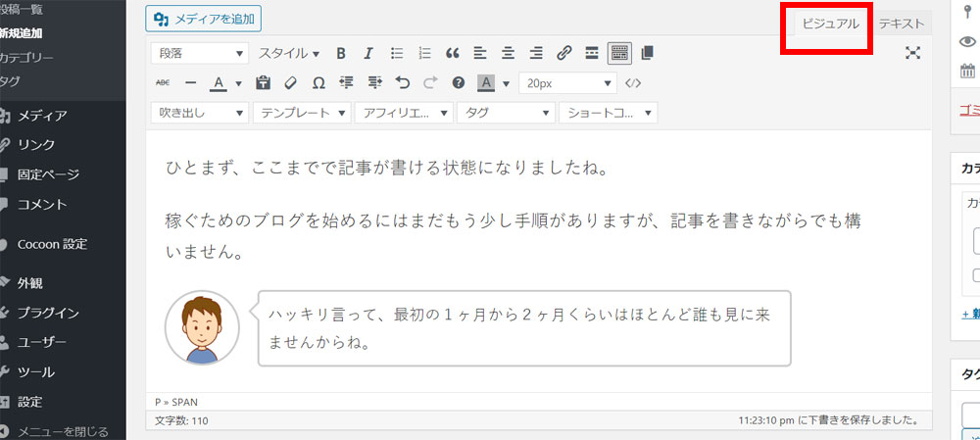Collapse sidebar with メニューを閉じる
Screen dimensions: 980x440
click(62, 431)
